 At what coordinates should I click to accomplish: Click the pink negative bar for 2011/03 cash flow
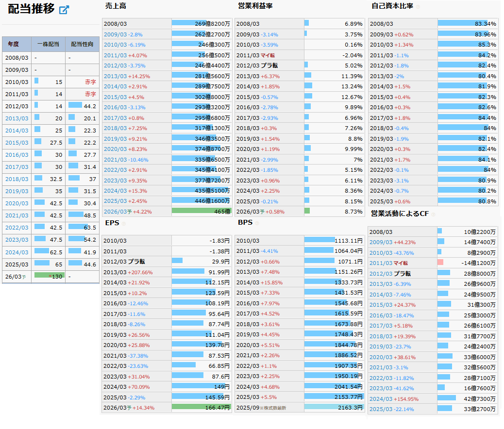(440, 263)
